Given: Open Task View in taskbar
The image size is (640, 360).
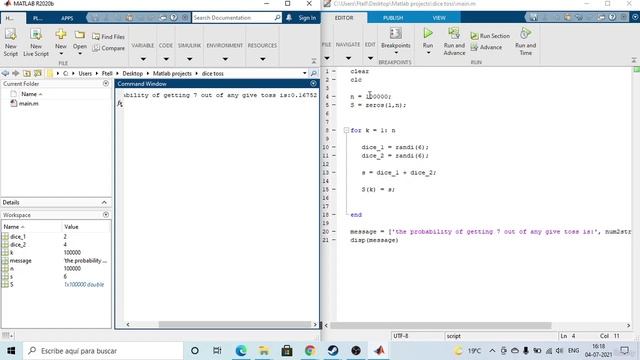Looking at the screenshot, I should [217, 351].
